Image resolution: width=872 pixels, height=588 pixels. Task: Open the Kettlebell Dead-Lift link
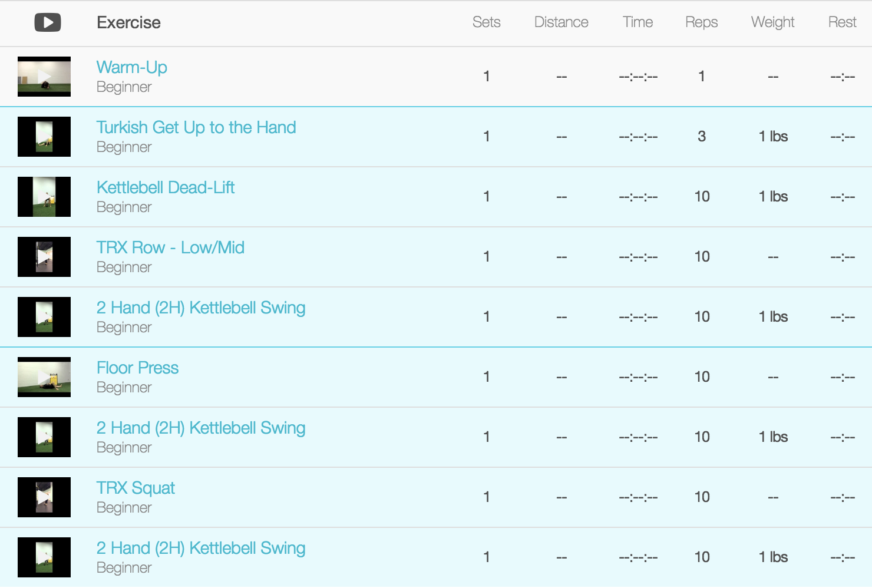(x=166, y=187)
